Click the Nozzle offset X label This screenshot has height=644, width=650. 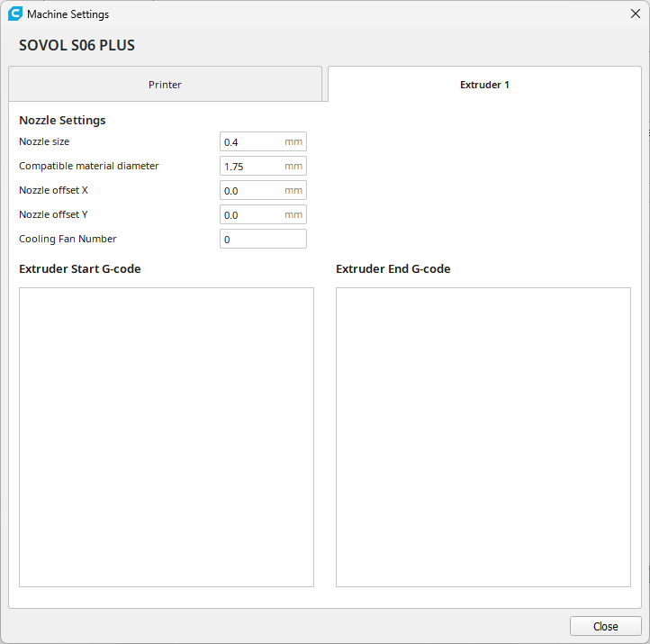tap(53, 190)
